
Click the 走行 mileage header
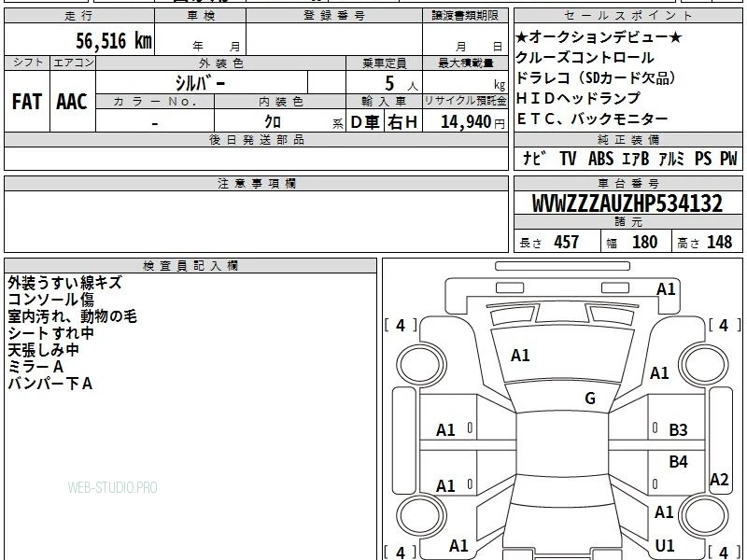point(79,16)
